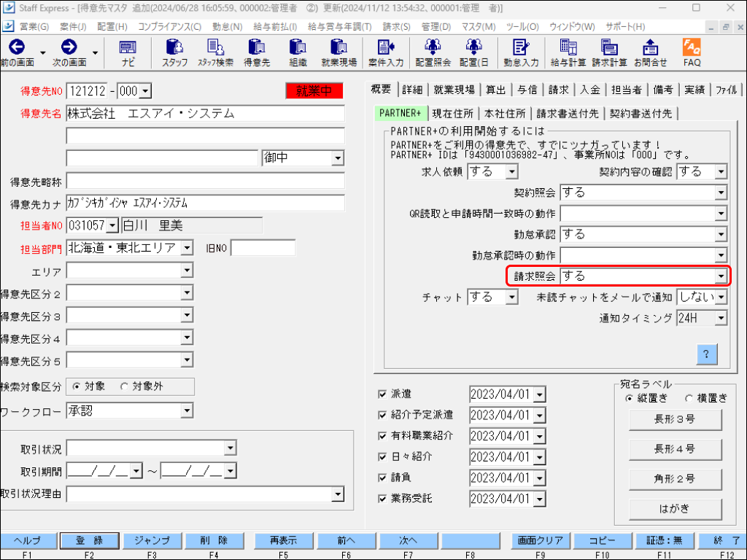Open dropdown arrow next to 次の画面
This screenshot has width=747, height=560.
tap(96, 52)
